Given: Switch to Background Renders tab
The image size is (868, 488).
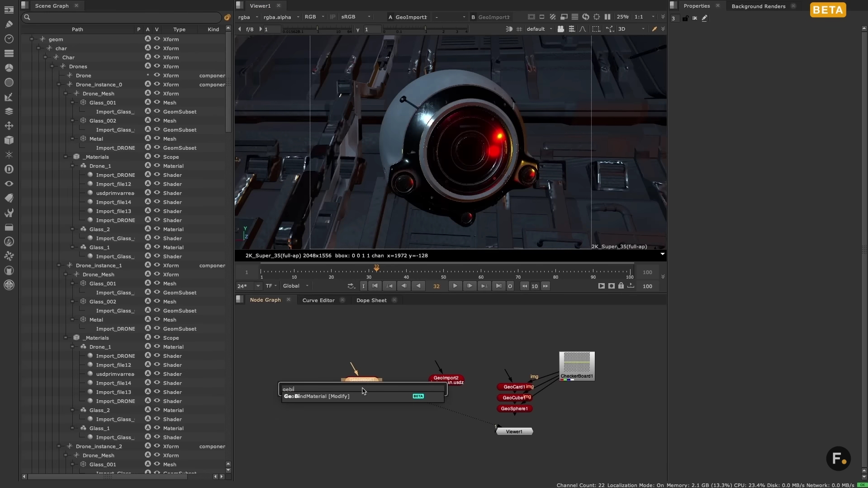Looking at the screenshot, I should [758, 6].
